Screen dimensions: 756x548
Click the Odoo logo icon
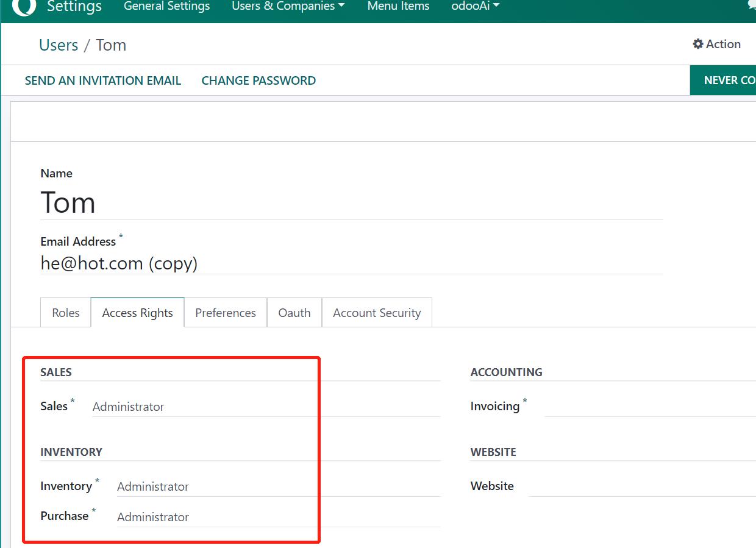coord(24,6)
